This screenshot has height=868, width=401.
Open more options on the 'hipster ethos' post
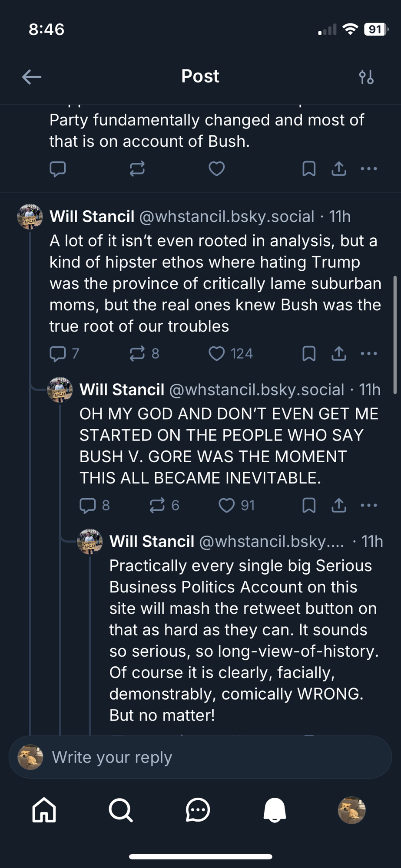pos(369,354)
